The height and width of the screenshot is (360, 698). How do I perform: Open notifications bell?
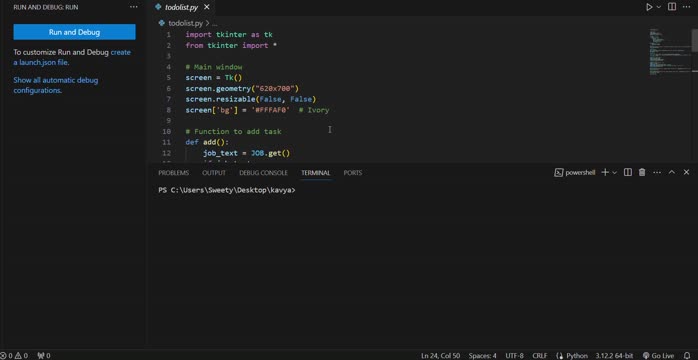click(x=686, y=356)
